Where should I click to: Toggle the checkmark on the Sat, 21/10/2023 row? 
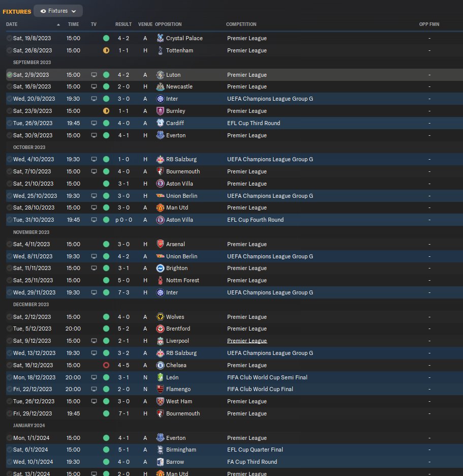click(10, 184)
